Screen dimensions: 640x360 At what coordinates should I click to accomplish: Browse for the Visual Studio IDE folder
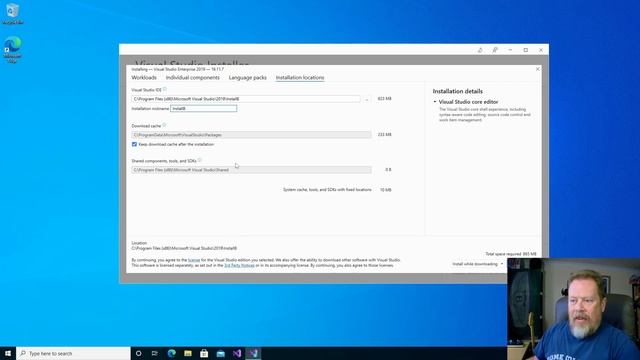[x=367, y=99]
